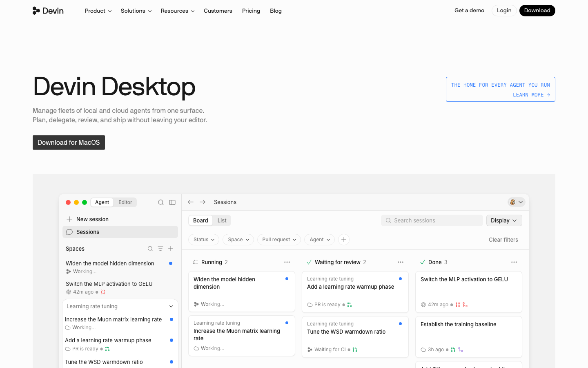This screenshot has height=368, width=588.
Task: Click the Download for MacOS button
Action: pos(69,142)
